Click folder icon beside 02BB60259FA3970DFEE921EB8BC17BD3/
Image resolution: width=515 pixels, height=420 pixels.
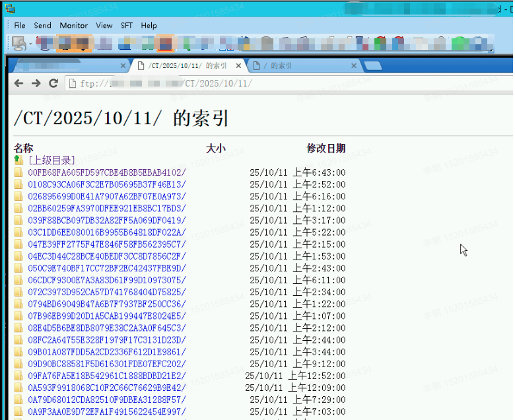pos(18,208)
